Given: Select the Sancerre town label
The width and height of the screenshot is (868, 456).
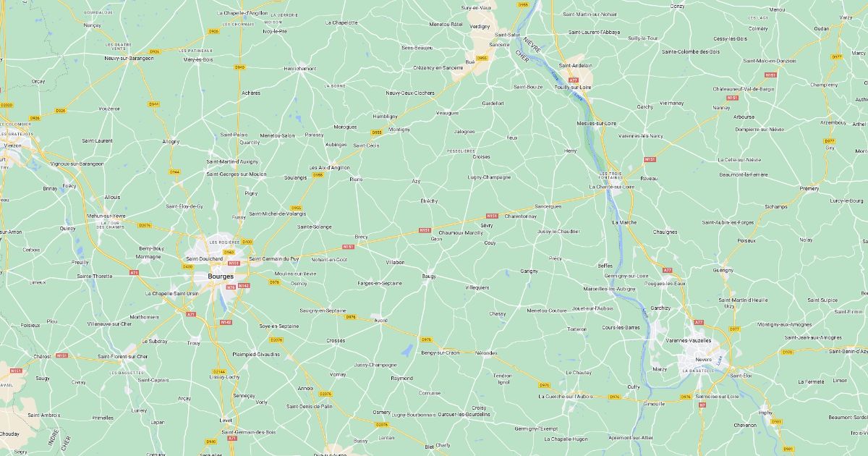Looking at the screenshot, I should tap(499, 44).
